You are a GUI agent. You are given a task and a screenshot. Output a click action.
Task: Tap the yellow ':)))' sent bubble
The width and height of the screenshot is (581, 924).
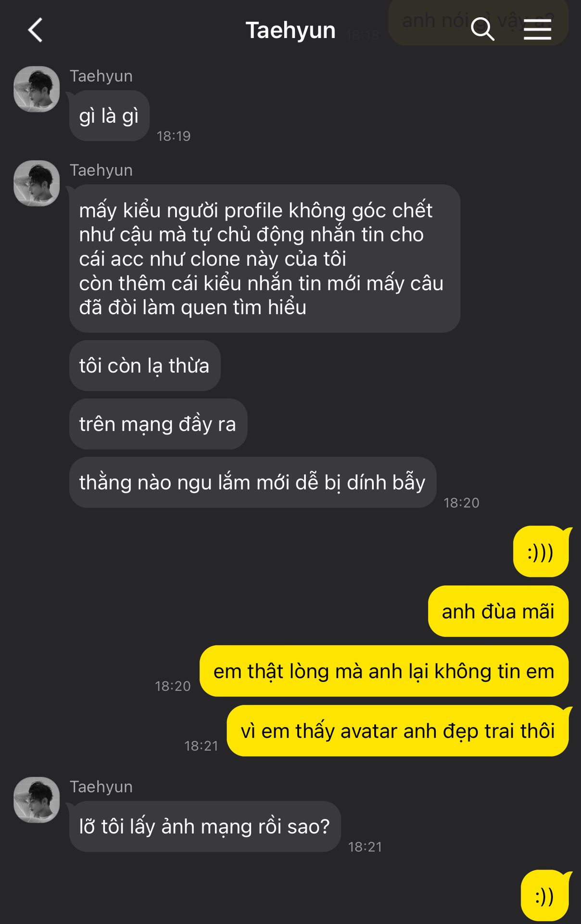pyautogui.click(x=541, y=552)
